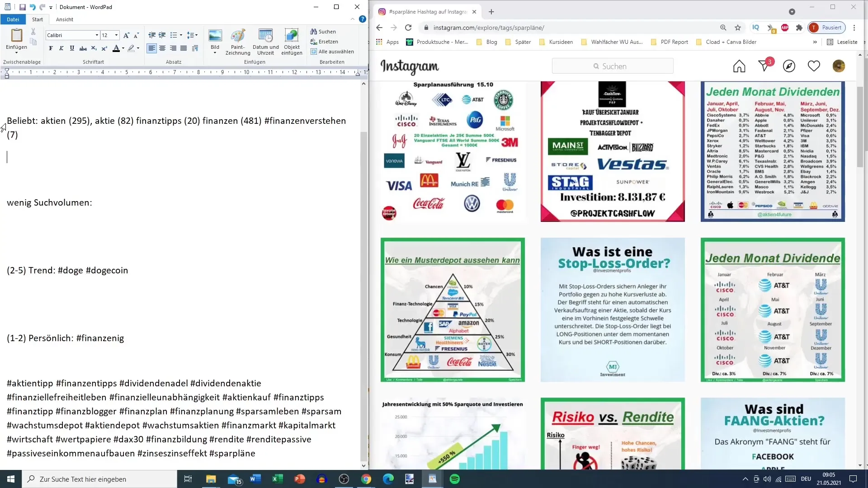Open Spotify from the taskbar

click(455, 479)
